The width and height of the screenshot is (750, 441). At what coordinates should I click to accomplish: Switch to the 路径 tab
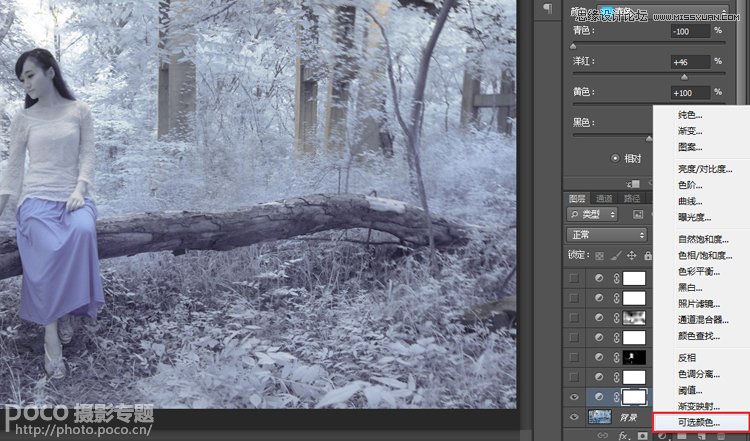[632, 198]
